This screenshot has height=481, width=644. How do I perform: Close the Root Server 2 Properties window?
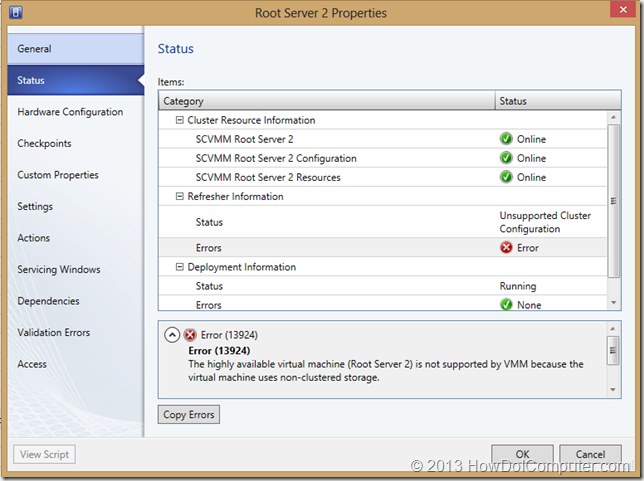(x=623, y=9)
